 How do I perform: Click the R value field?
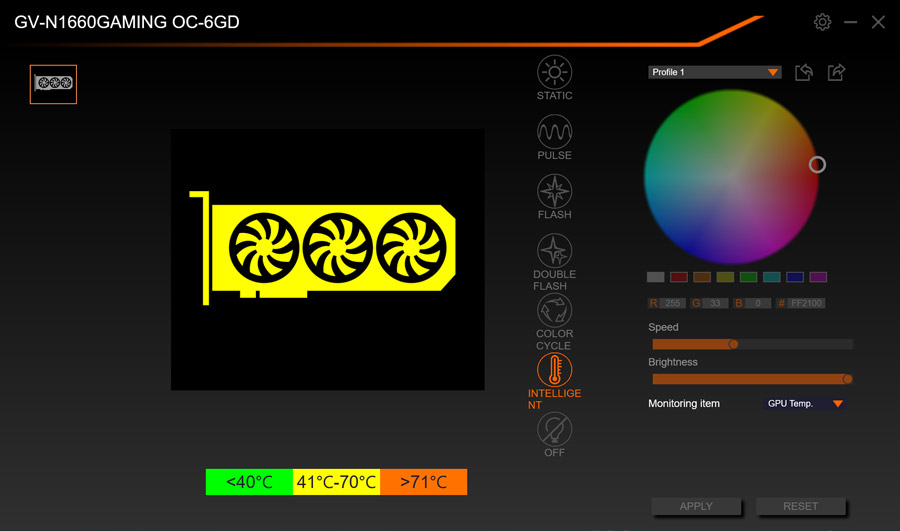[673, 303]
